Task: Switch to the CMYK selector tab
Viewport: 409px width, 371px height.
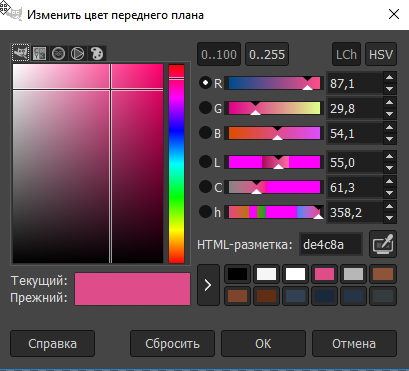Action: click(40, 53)
